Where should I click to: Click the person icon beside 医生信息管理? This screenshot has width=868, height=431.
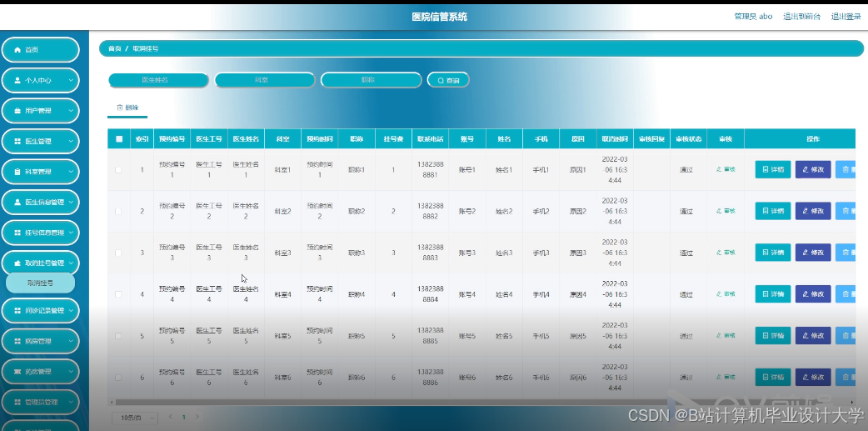[x=17, y=203]
